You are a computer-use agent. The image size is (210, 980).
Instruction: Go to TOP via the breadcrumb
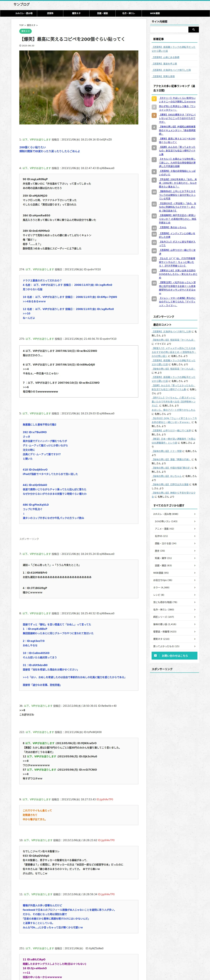pos(21,25)
